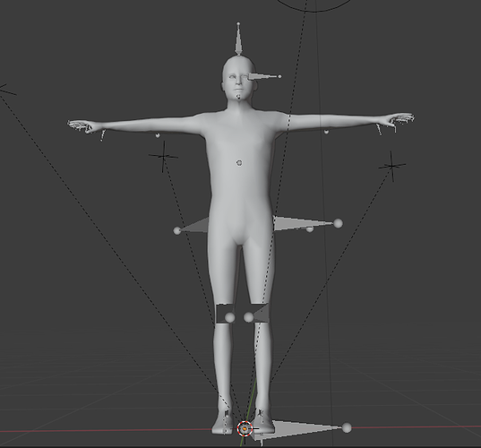Click the character's head mesh
481x448 pixels.
pyautogui.click(x=238, y=78)
